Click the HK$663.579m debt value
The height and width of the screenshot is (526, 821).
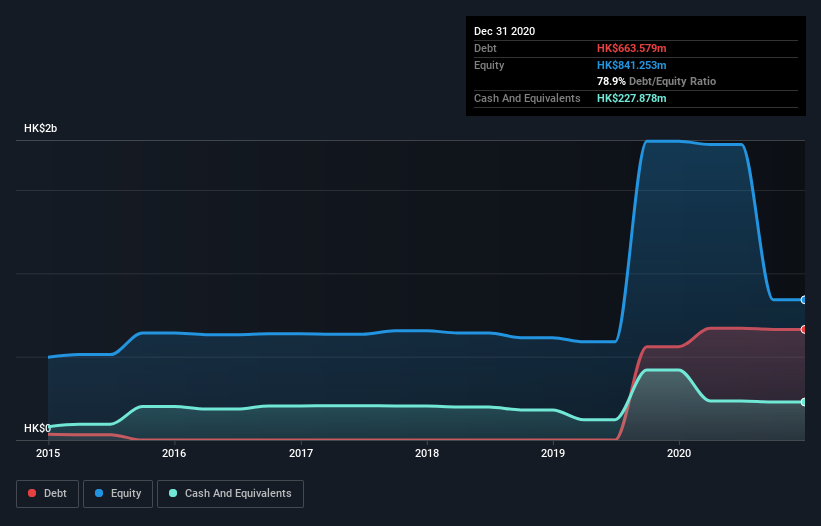click(631, 48)
